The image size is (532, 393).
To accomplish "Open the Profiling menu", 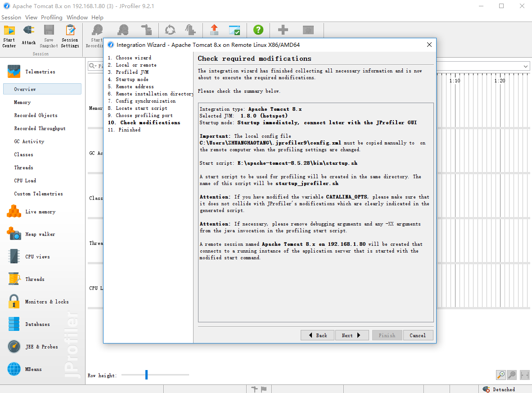I will pyautogui.click(x=52, y=17).
